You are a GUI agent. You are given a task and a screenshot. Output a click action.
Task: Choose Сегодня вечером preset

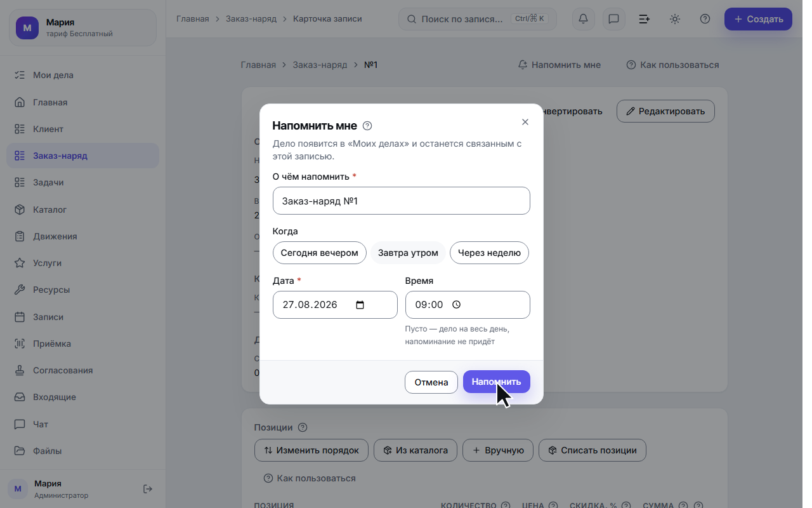tap(320, 253)
